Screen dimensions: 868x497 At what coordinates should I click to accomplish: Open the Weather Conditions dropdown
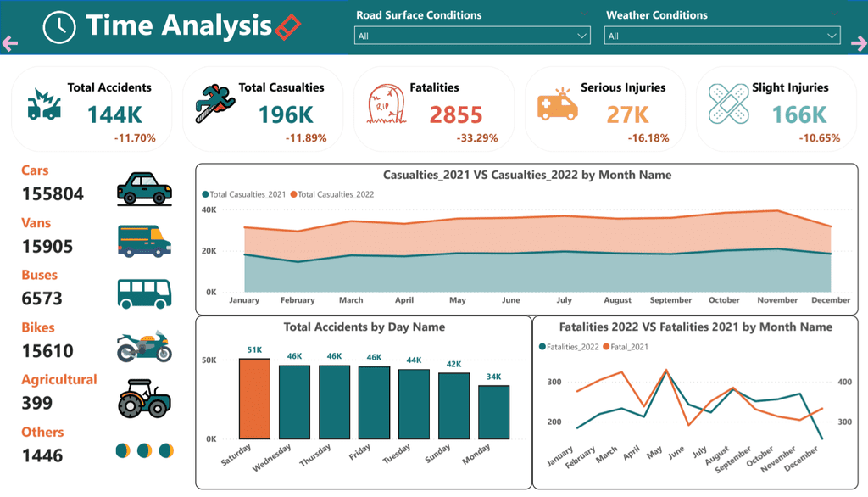point(722,36)
